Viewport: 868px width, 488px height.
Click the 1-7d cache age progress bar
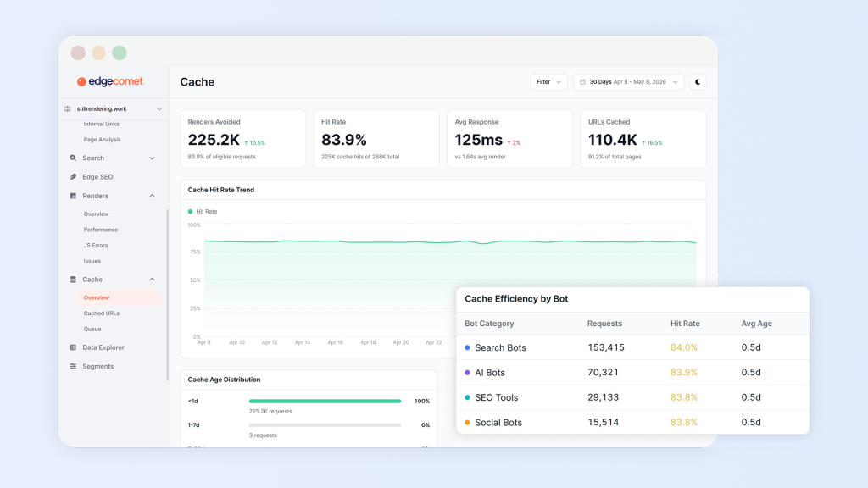[x=325, y=425]
